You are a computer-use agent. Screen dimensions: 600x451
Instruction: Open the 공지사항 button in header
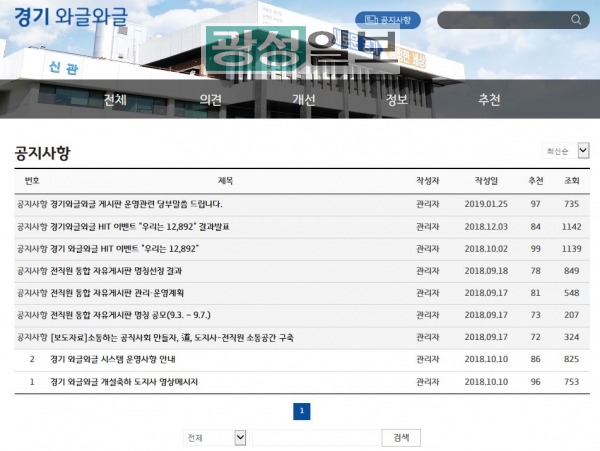(388, 19)
